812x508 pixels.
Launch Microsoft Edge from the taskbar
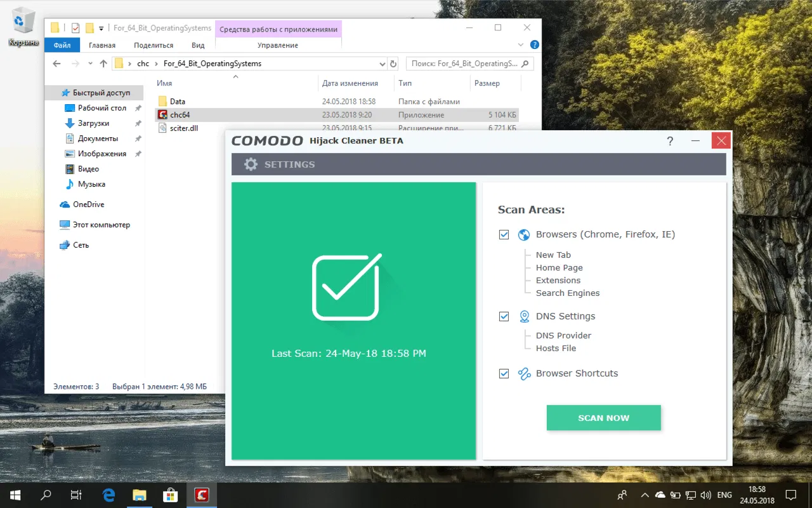tap(108, 495)
